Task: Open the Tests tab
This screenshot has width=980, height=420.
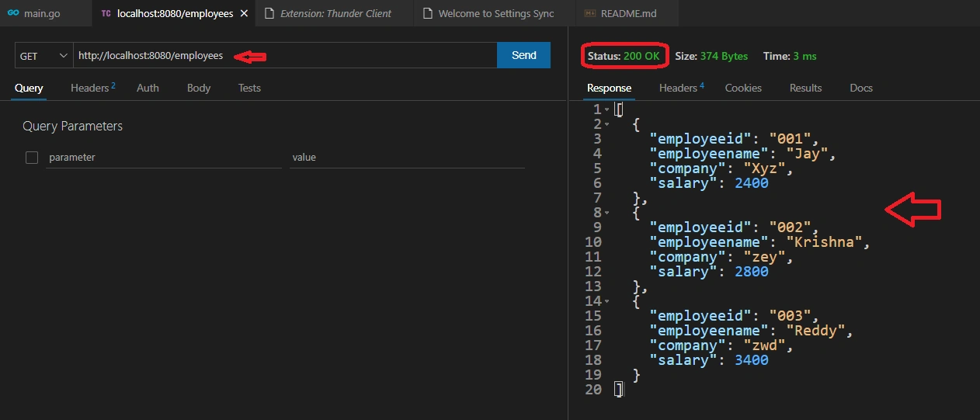Action: pos(249,88)
